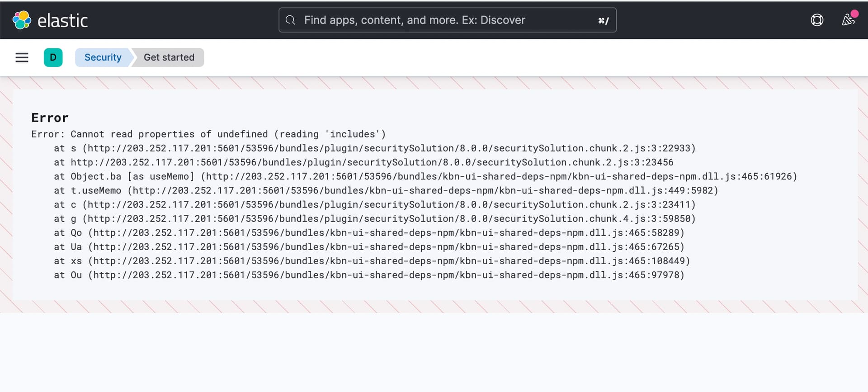The height and width of the screenshot is (392, 868).
Task: Click the 'at xs' stack trace line
Action: 372,261
